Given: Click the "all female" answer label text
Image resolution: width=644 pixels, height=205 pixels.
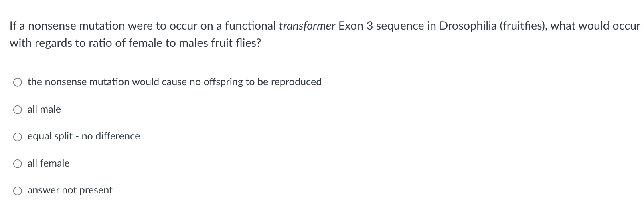Looking at the screenshot, I should click(49, 163).
